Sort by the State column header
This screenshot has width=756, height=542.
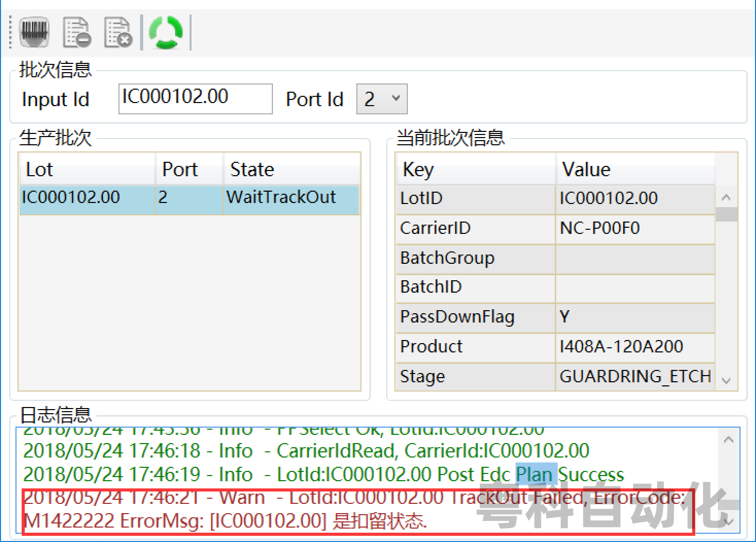pos(291,170)
